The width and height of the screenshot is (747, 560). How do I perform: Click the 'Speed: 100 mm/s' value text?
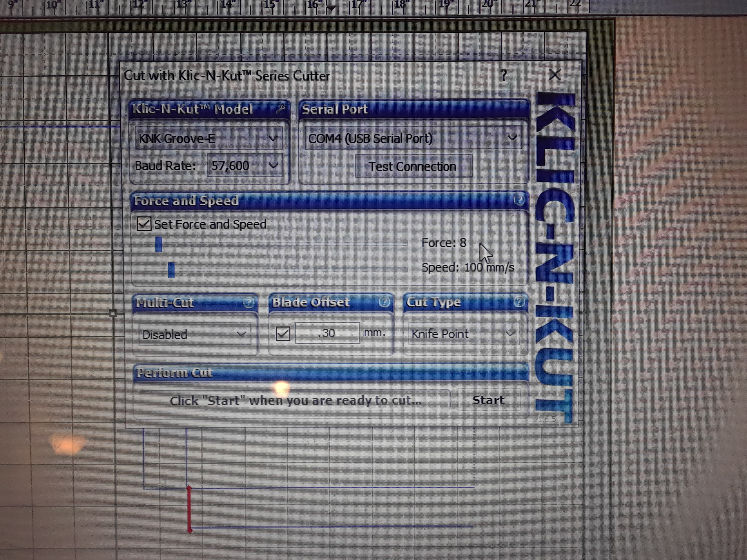pos(468,267)
